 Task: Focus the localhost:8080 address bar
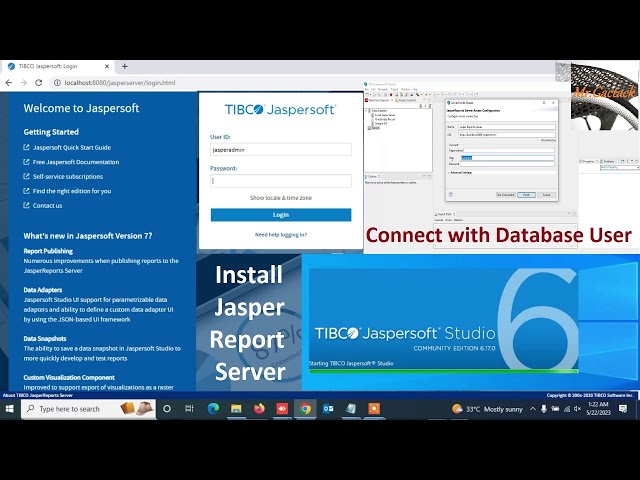pyautogui.click(x=120, y=82)
